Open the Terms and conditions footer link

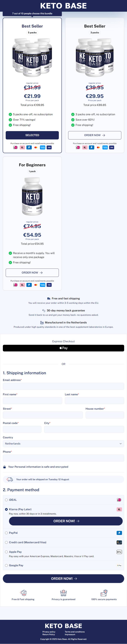coord(75,632)
